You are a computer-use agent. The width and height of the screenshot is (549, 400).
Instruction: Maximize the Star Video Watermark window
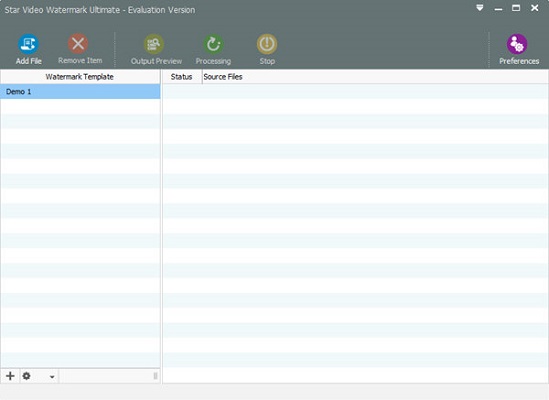(x=516, y=8)
